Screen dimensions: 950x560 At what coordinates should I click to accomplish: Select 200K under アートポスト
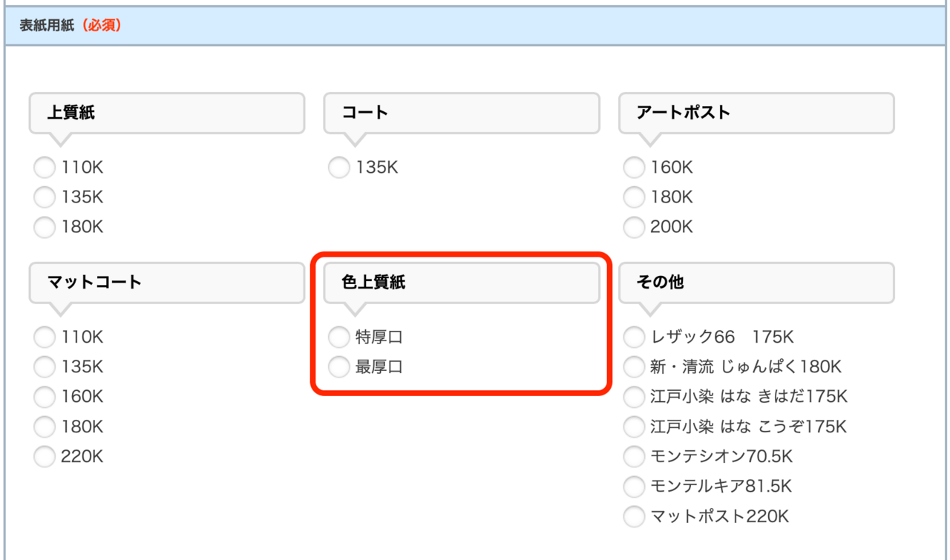tap(634, 227)
